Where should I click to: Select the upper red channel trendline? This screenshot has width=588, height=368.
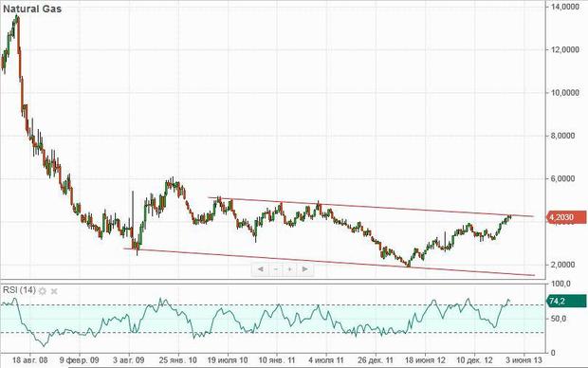pyautogui.click(x=371, y=207)
